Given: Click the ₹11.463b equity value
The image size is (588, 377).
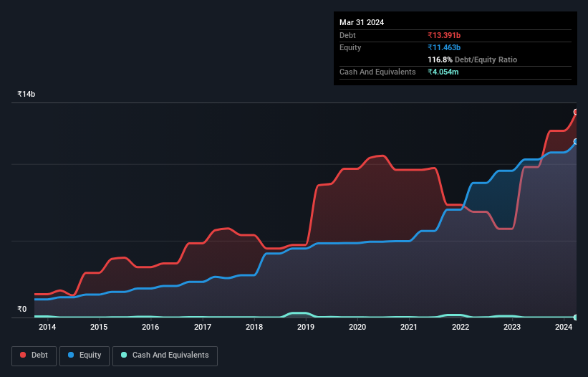Looking at the screenshot, I should click(x=444, y=47).
